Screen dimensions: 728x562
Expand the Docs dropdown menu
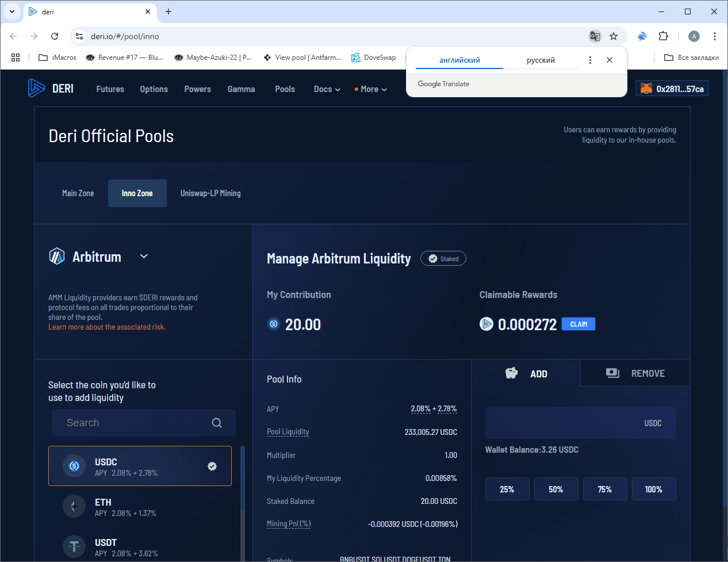tap(327, 89)
